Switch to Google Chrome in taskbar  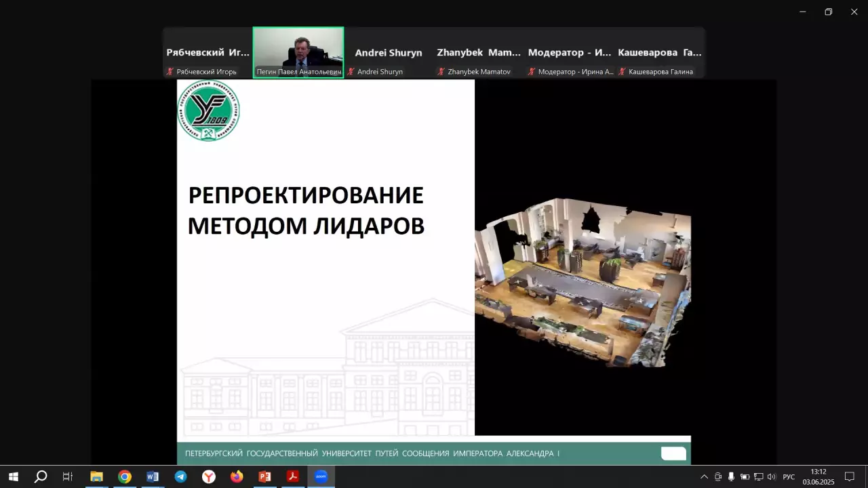[125, 476]
